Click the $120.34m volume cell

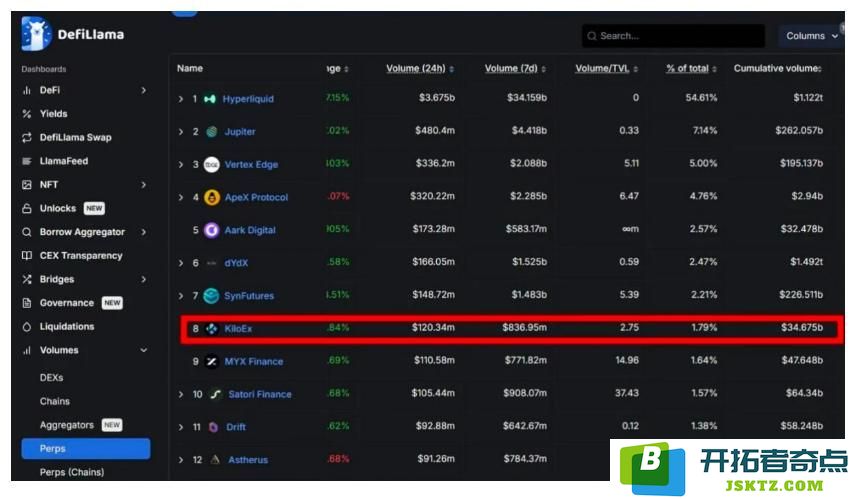coord(433,327)
